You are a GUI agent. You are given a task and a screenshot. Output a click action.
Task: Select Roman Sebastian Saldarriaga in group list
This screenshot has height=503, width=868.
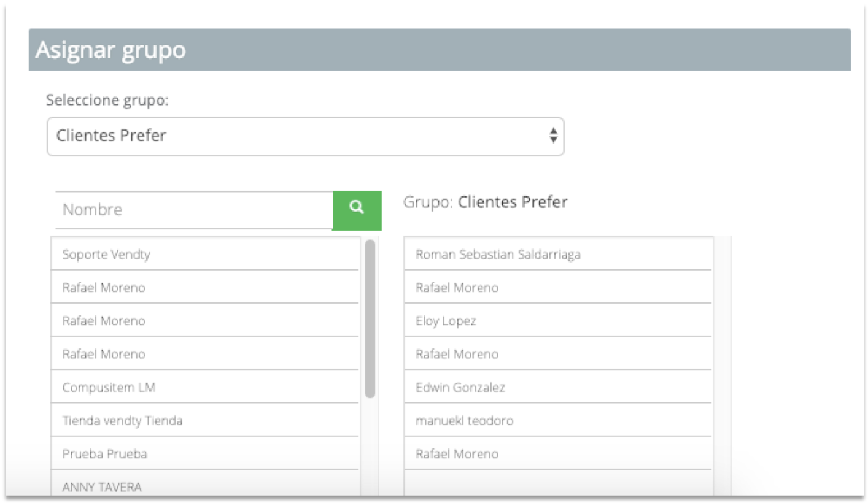[558, 254]
